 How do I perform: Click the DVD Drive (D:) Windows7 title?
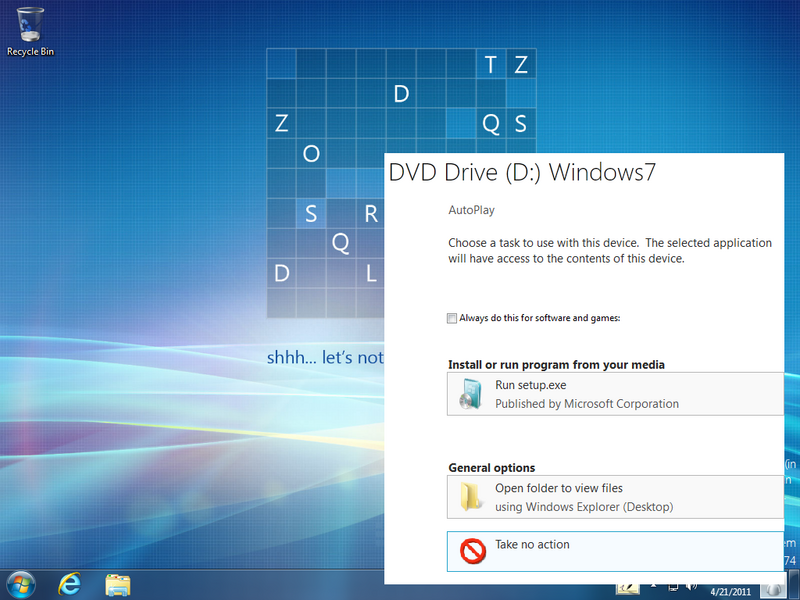tap(522, 172)
